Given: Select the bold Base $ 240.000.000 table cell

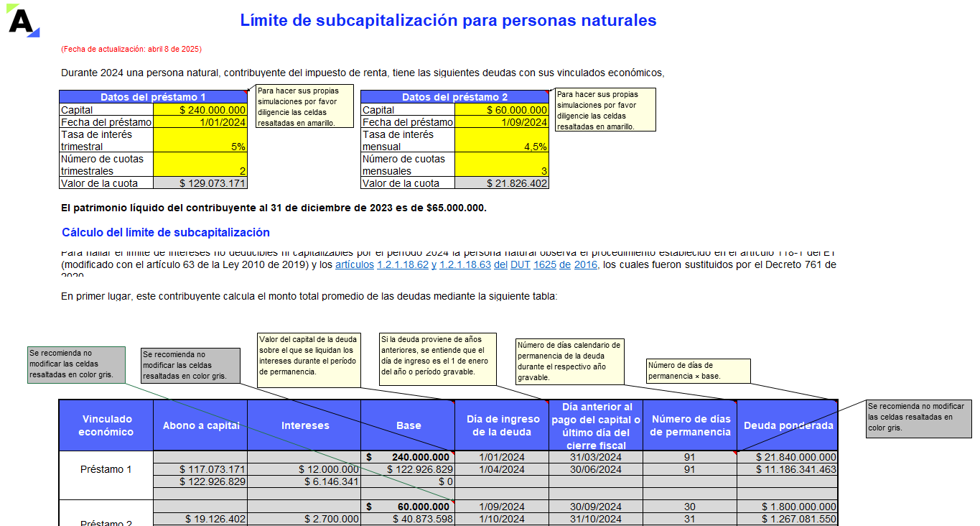Looking at the screenshot, I should coord(408,457).
